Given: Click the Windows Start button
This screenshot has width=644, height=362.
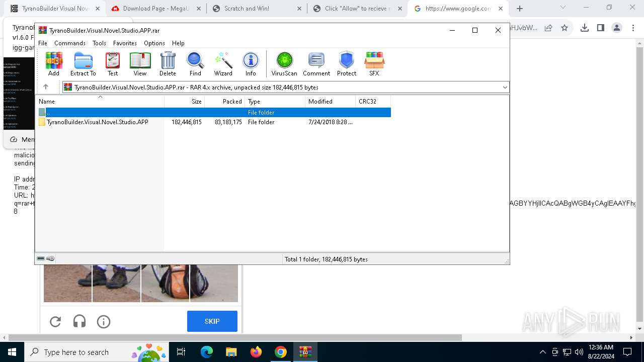Looking at the screenshot, I should (12, 352).
